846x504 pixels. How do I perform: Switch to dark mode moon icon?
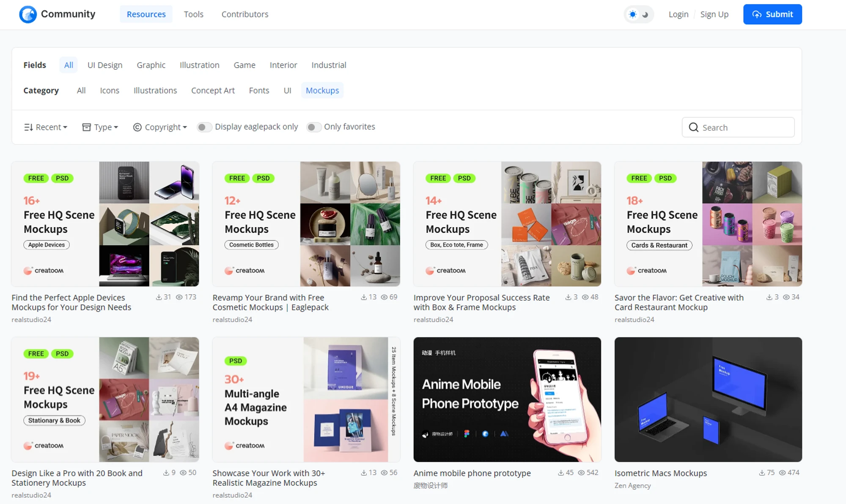pos(645,14)
